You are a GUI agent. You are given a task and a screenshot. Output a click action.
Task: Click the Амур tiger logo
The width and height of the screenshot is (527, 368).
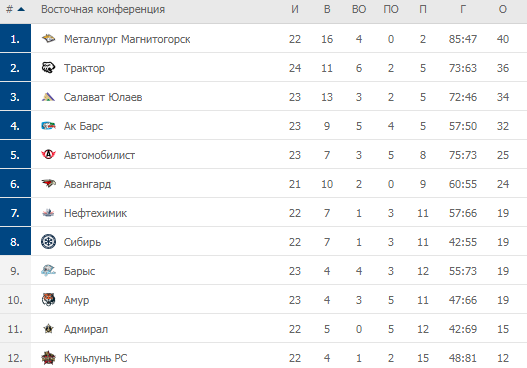click(x=48, y=300)
